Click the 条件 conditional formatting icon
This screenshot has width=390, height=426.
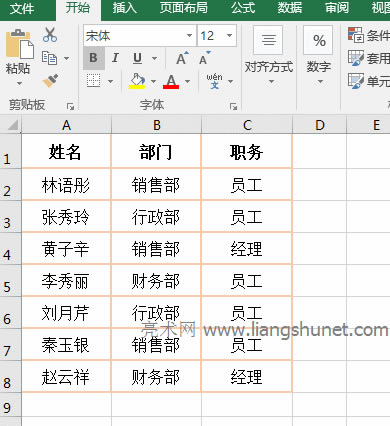click(x=355, y=35)
